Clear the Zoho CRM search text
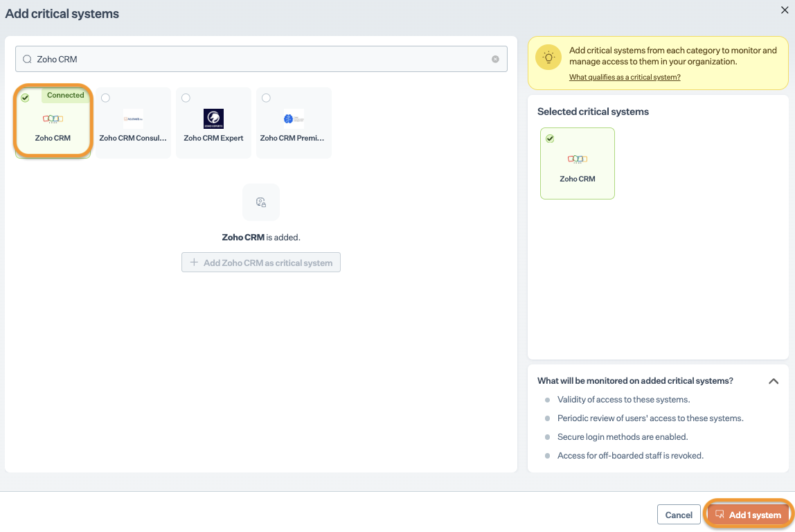Image resolution: width=795 pixels, height=532 pixels. click(495, 60)
